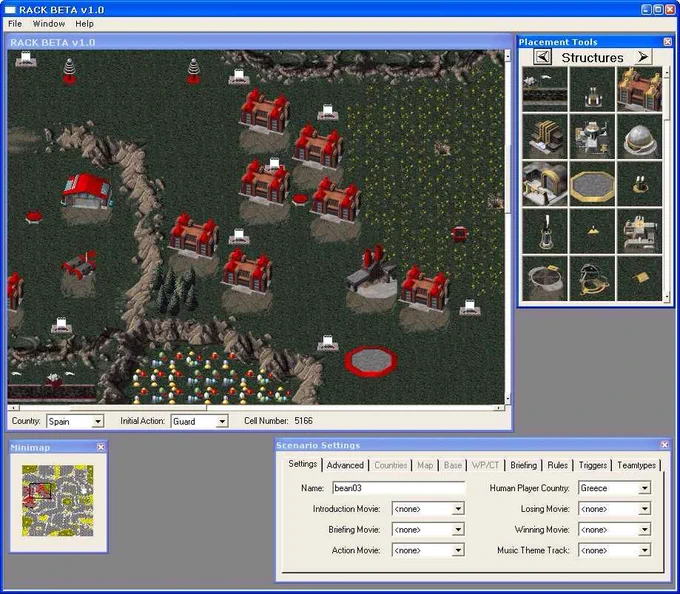Switch to the Triggers tab

coord(592,465)
